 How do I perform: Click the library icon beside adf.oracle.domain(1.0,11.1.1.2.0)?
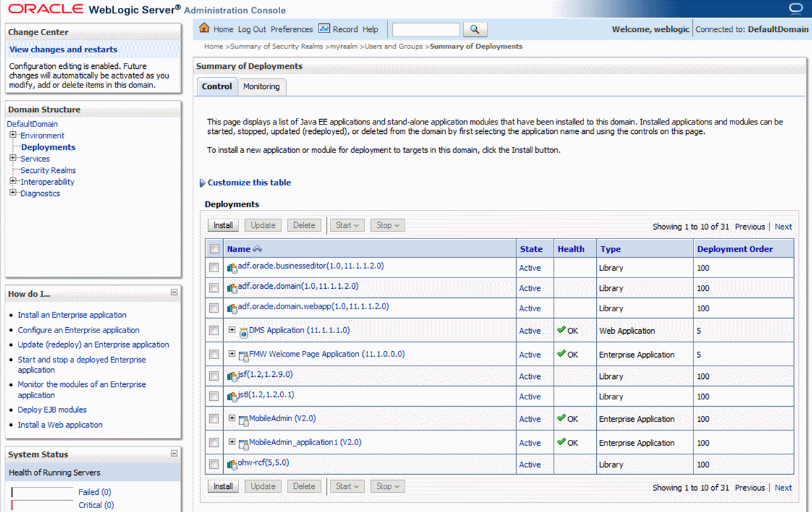[232, 289]
